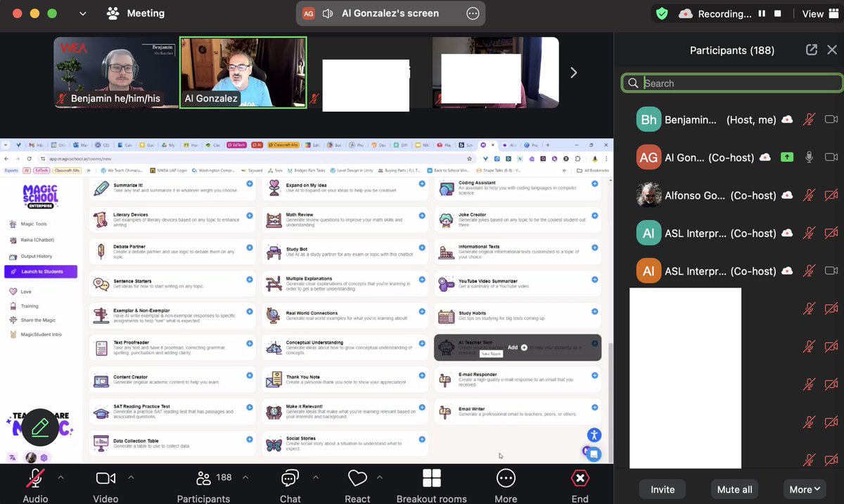
Task: Add the Joke Creator tool
Action: pos(594,215)
